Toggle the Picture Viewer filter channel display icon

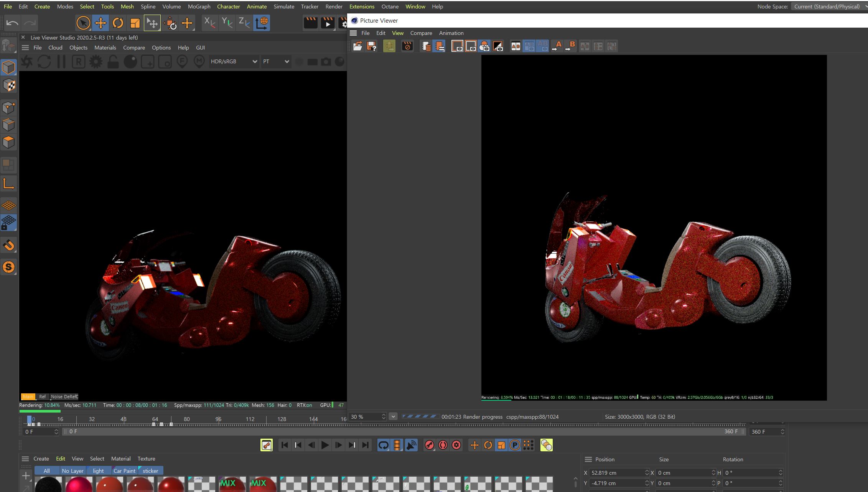click(484, 46)
